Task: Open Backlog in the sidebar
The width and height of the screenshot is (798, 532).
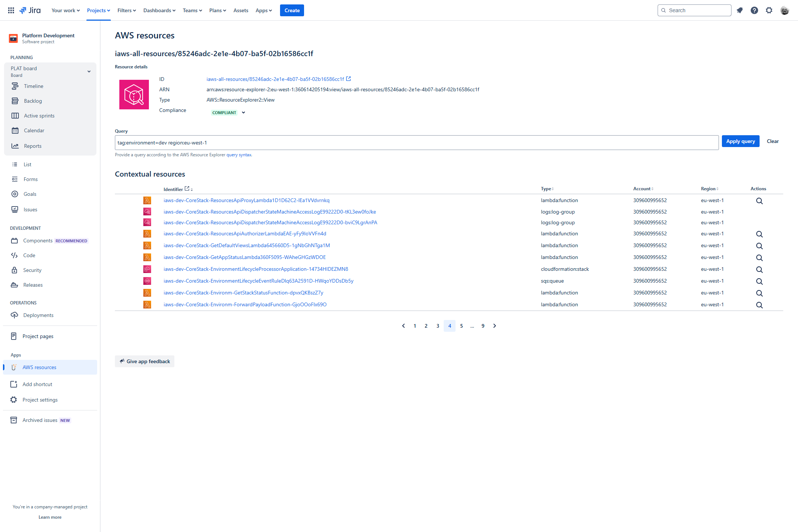Action: [33, 101]
